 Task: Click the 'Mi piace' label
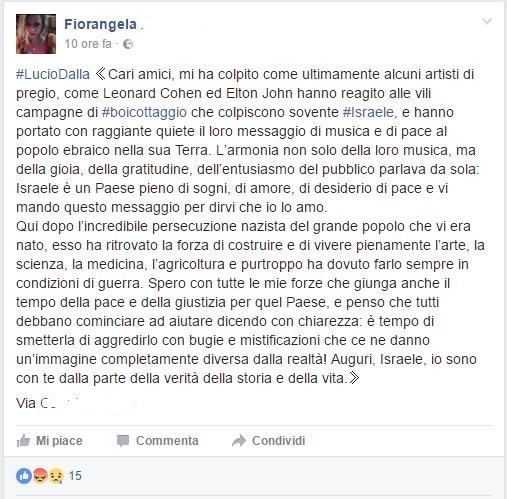(x=59, y=441)
